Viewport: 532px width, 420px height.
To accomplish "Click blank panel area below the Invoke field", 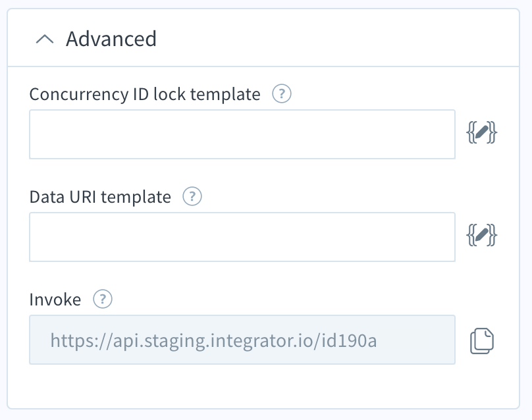I will point(263,386).
